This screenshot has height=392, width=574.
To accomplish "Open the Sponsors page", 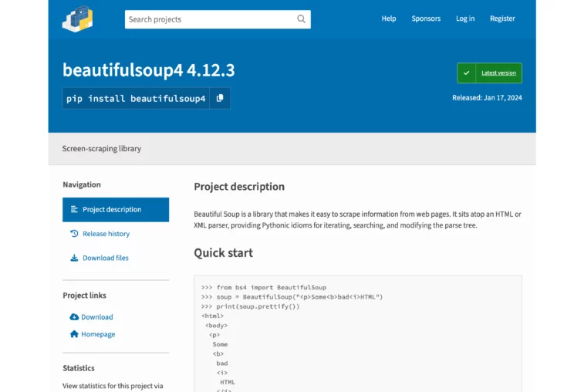I will 426,19.
